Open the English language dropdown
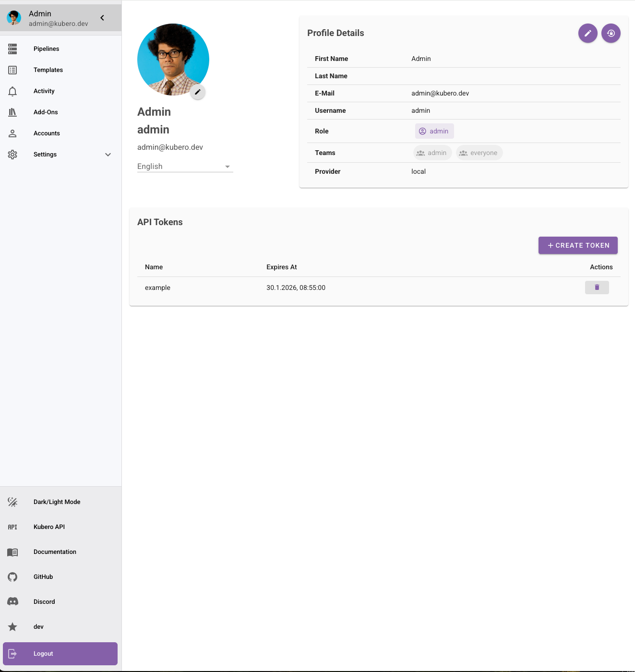The width and height of the screenshot is (635, 672). [x=185, y=167]
